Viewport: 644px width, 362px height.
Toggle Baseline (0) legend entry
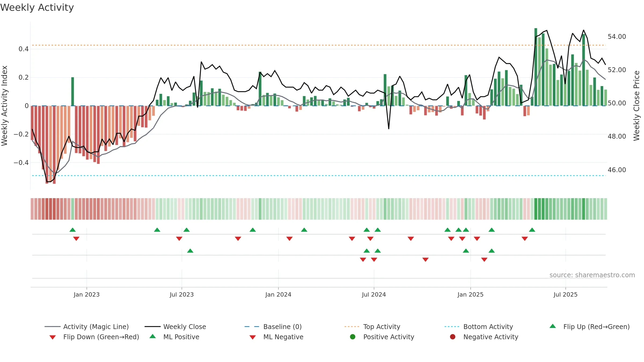273,327
